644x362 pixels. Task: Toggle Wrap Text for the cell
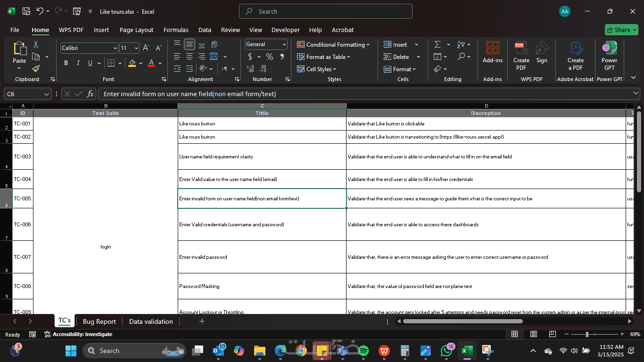(x=214, y=44)
